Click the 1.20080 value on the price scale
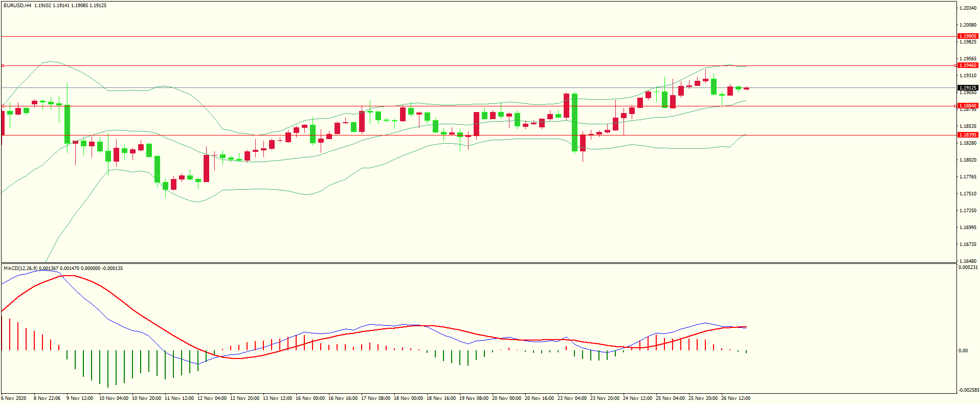This screenshot has height=404, width=980. 968,25
